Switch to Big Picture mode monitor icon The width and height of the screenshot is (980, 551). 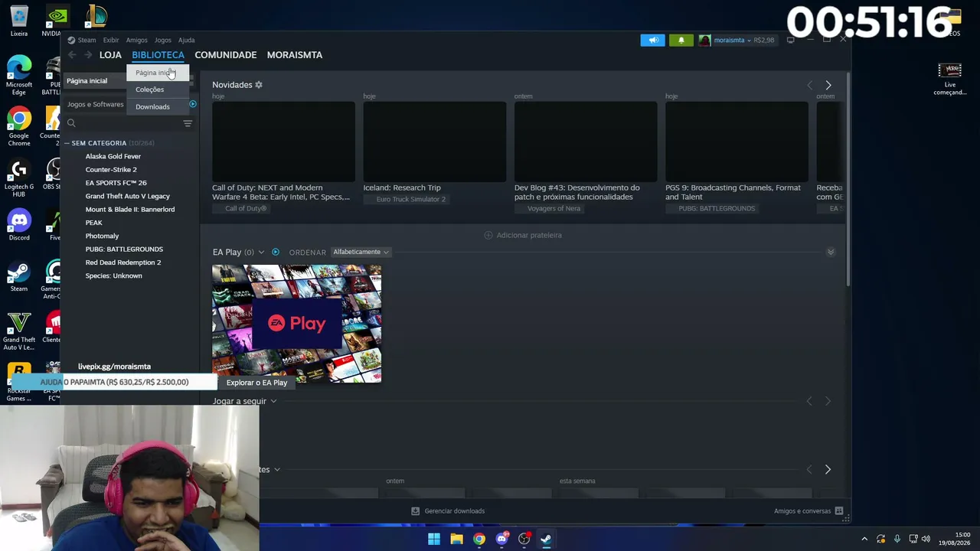click(791, 41)
